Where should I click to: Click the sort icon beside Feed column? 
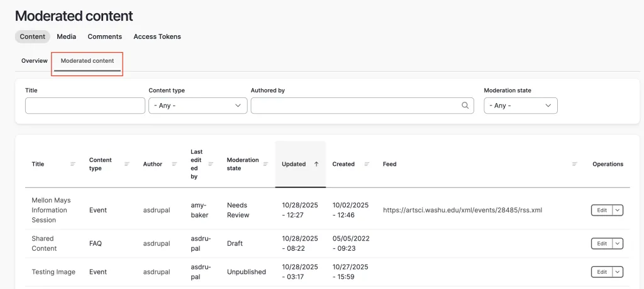click(x=575, y=164)
